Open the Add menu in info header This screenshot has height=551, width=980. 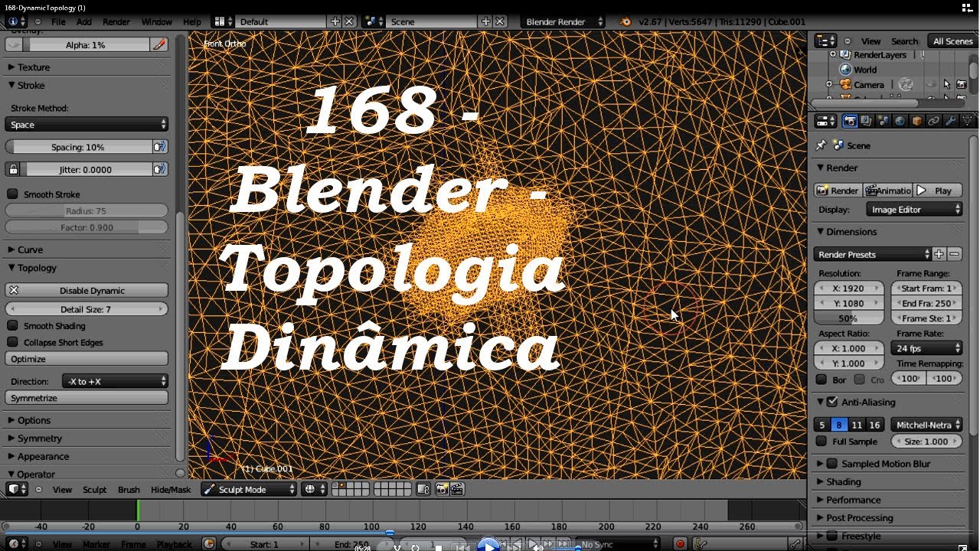point(84,21)
